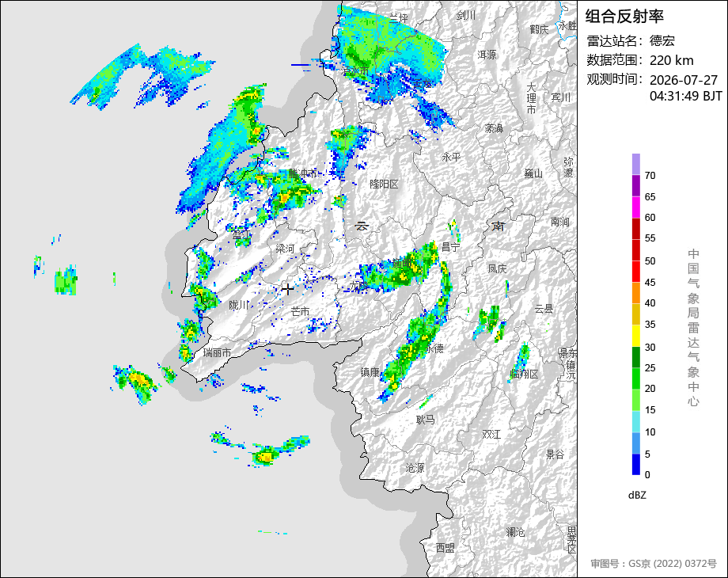
Task: Click the 临翔区 map label
Action: coord(524,374)
